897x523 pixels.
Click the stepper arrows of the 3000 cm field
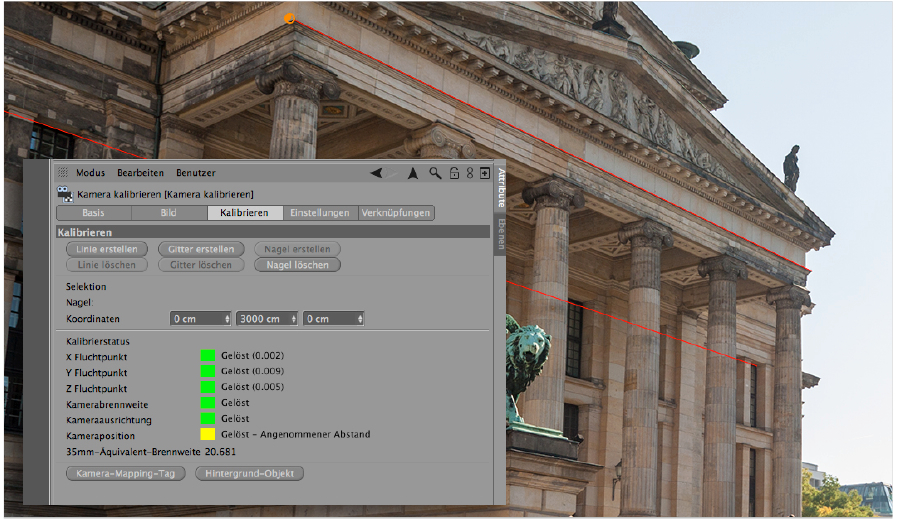pyautogui.click(x=293, y=319)
